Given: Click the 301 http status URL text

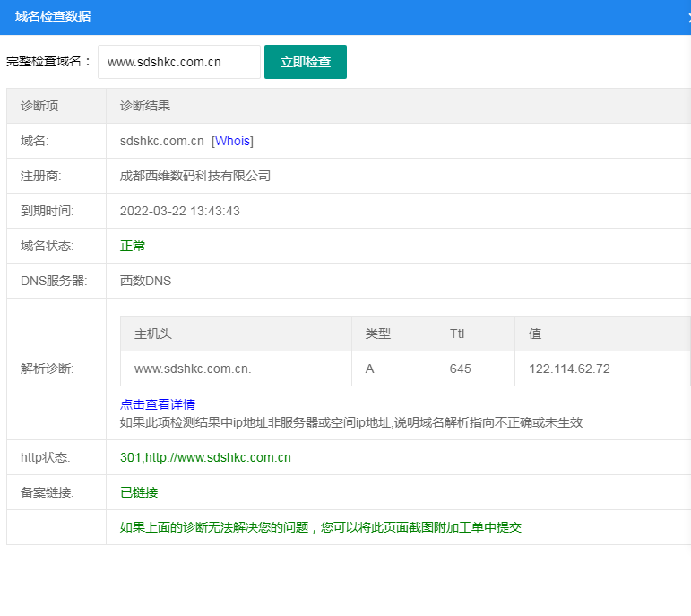Looking at the screenshot, I should click(205, 457).
